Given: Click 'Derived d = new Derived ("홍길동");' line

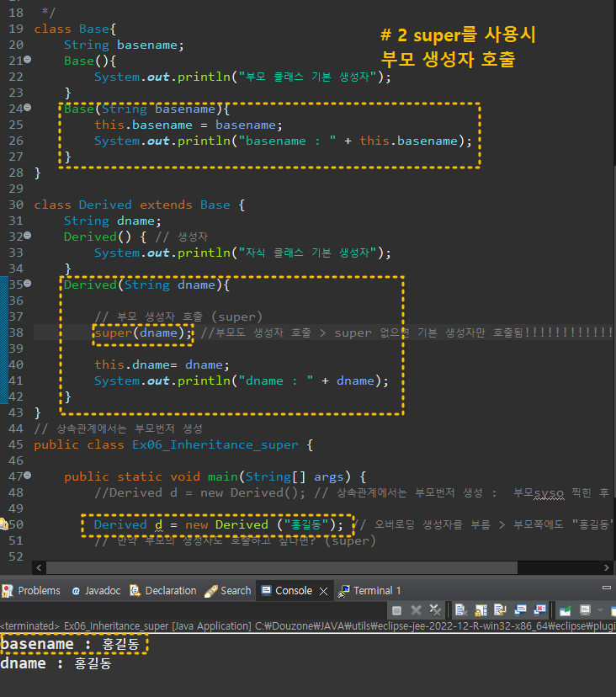Looking at the screenshot, I should (x=219, y=525).
